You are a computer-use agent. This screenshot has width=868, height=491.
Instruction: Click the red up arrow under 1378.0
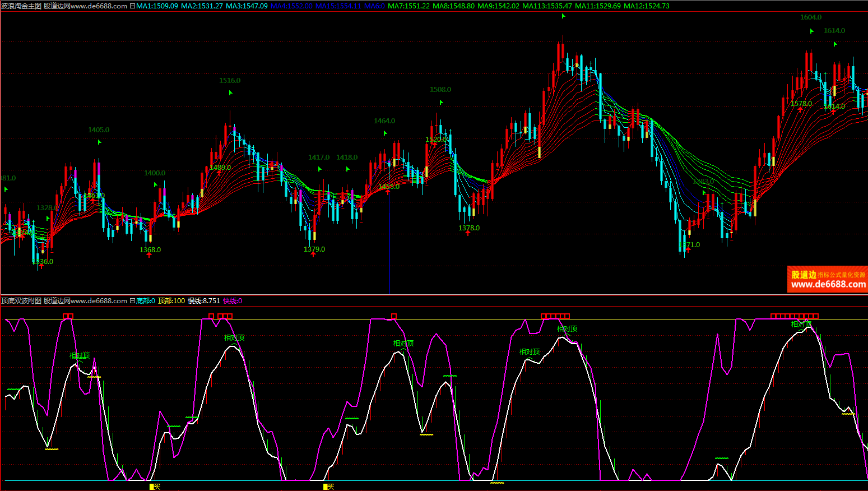pyautogui.click(x=468, y=233)
